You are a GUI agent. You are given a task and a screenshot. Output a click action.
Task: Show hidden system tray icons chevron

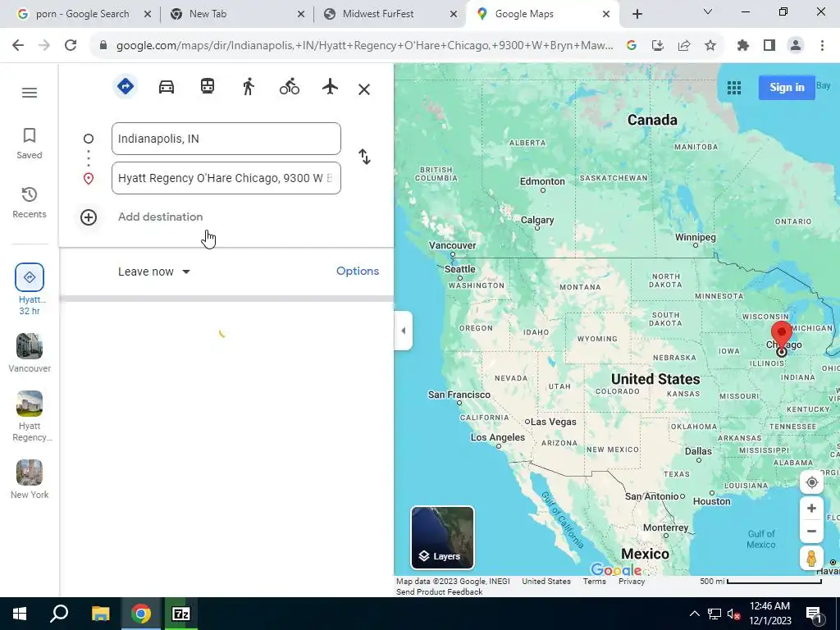(694, 614)
